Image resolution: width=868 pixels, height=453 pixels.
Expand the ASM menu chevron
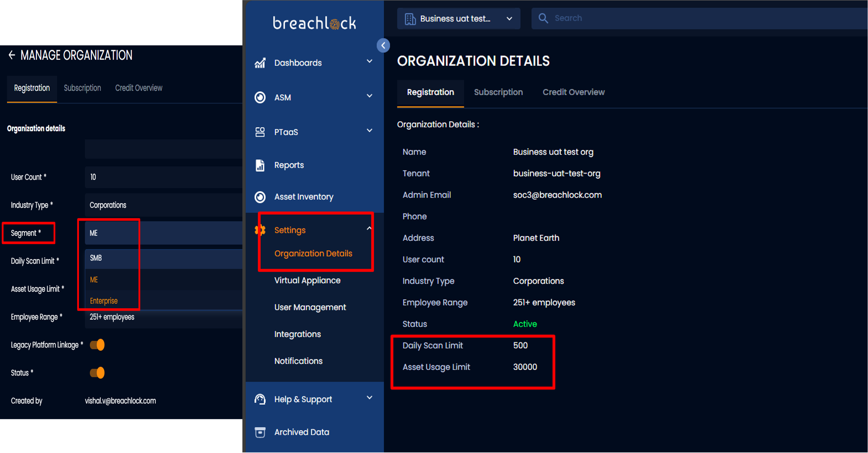click(x=370, y=96)
